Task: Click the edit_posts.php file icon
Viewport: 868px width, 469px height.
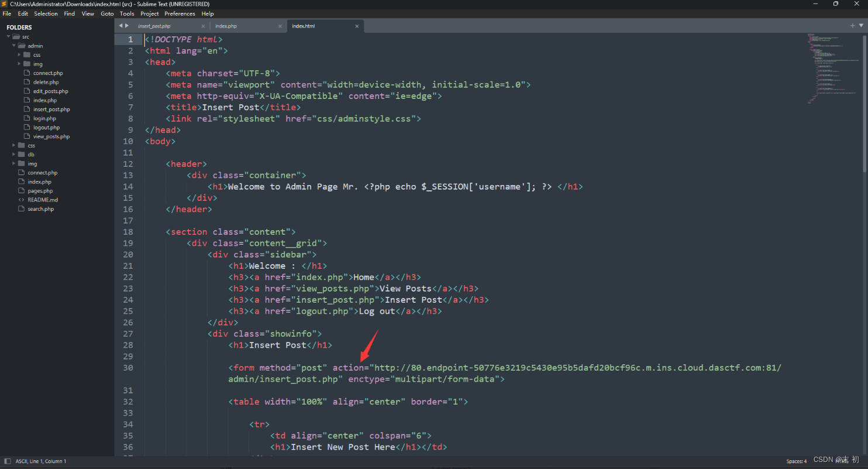Action: pos(27,91)
